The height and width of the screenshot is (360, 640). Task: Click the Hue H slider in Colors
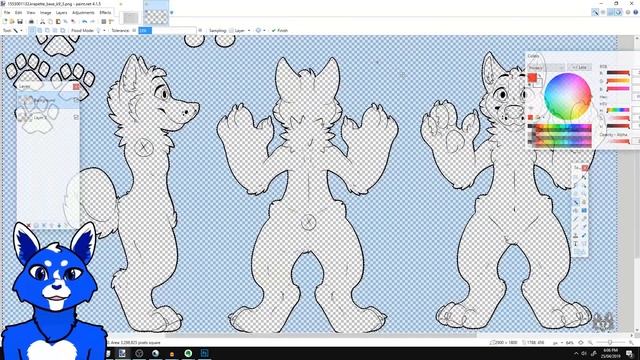click(618, 110)
